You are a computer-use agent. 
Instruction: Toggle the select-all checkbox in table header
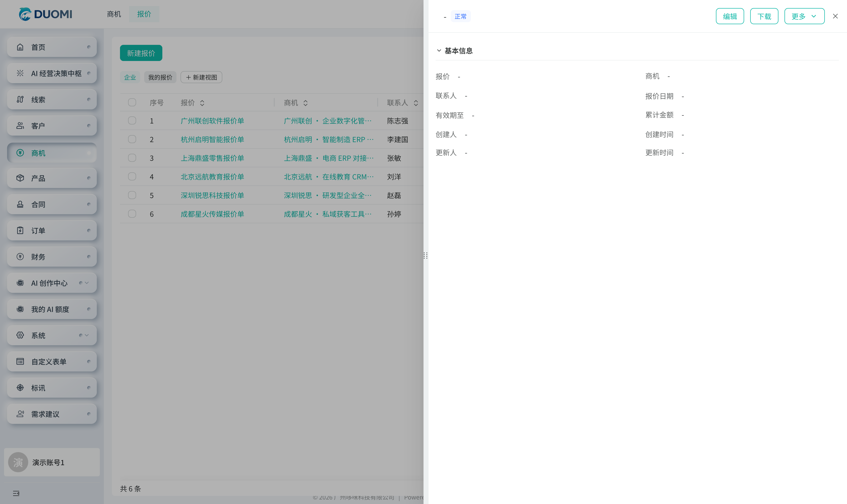pos(132,102)
